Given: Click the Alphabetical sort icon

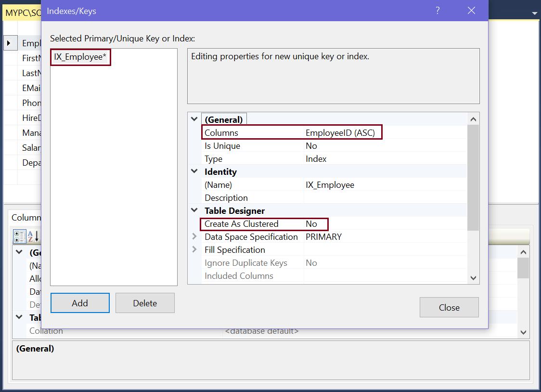Looking at the screenshot, I should (x=33, y=236).
